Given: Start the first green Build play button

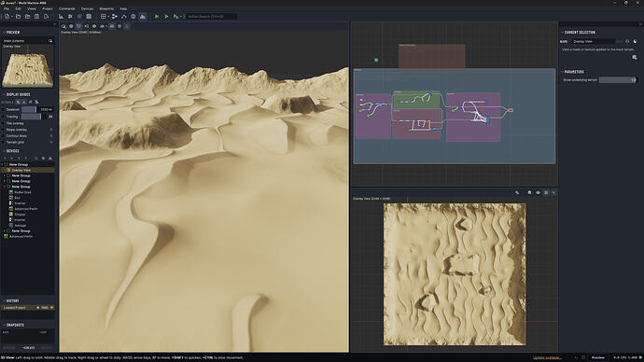Looking at the screenshot, I should pyautogui.click(x=157, y=17).
